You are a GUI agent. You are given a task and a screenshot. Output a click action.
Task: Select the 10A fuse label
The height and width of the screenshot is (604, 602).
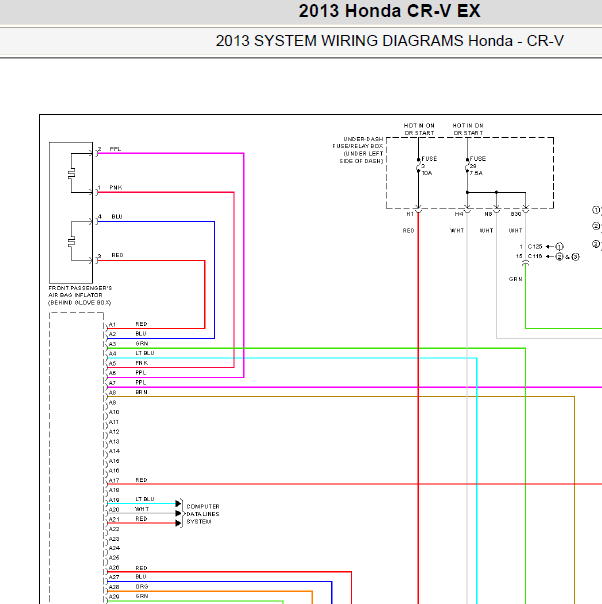(x=427, y=173)
